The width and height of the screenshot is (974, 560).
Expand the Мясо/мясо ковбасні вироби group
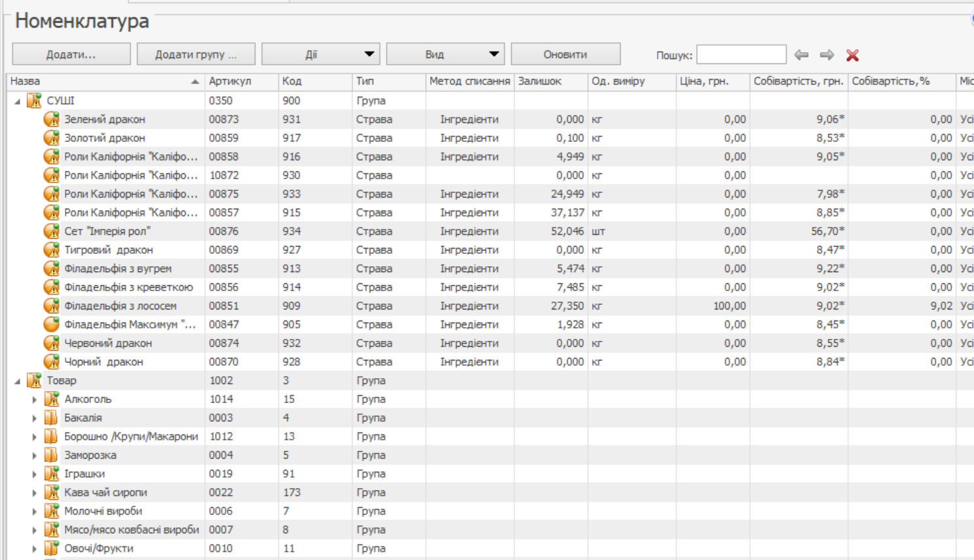click(35, 529)
